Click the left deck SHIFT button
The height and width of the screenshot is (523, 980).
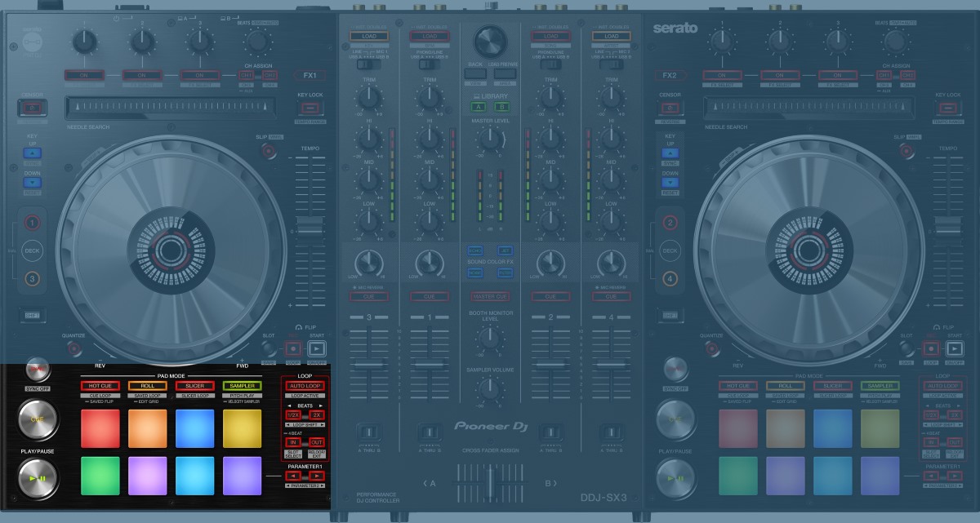pos(32,315)
